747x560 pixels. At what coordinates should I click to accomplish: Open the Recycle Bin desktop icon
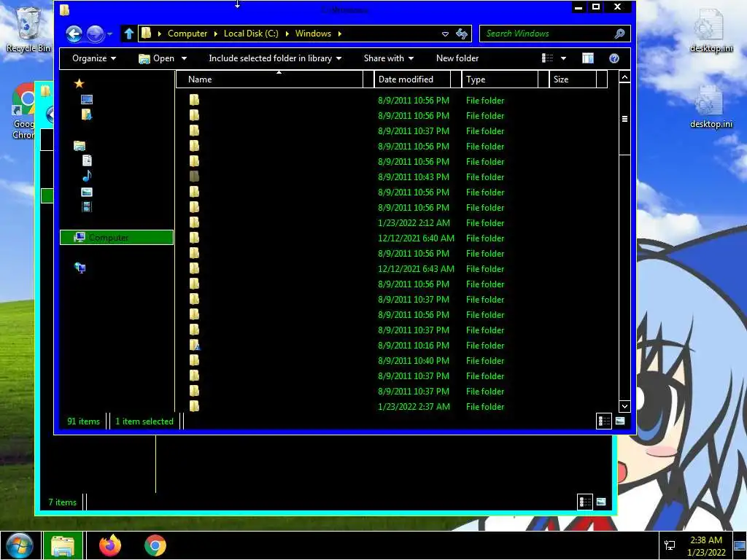point(28,28)
